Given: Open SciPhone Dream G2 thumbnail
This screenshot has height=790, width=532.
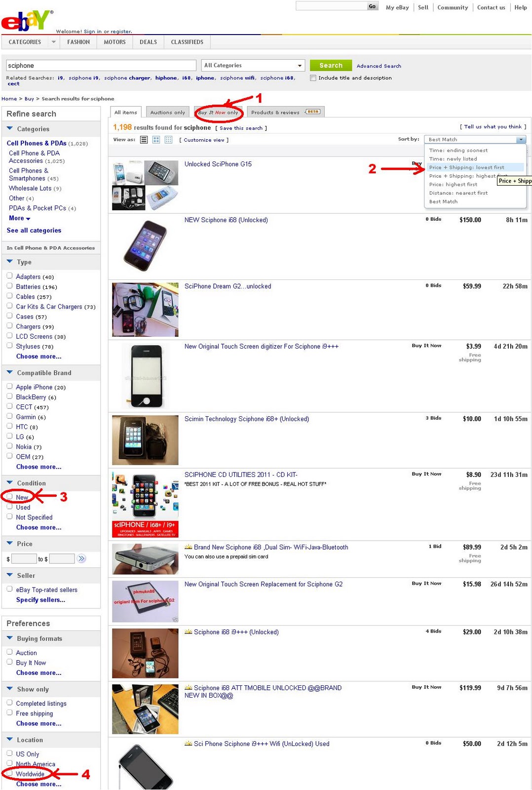Looking at the screenshot, I should tap(145, 310).
